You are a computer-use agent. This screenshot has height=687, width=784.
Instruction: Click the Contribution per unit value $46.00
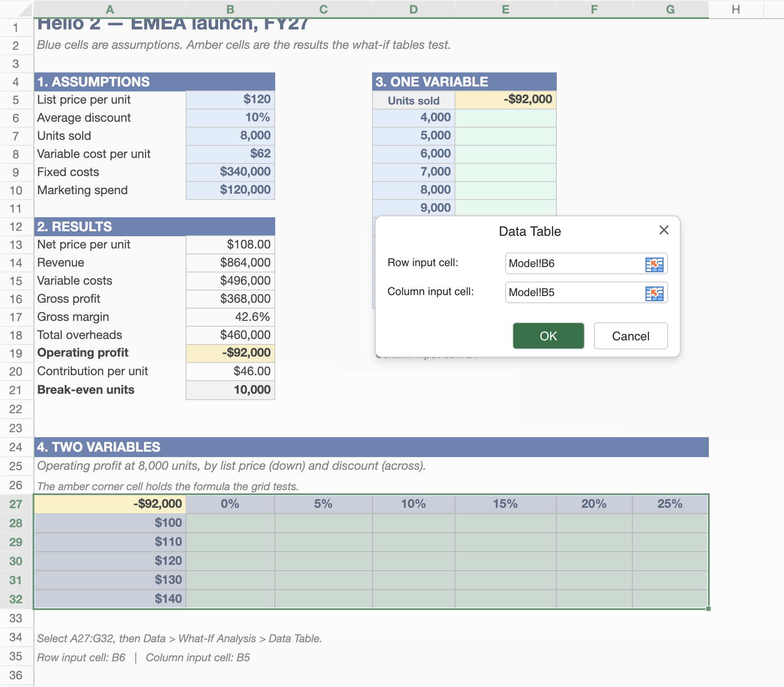point(230,371)
